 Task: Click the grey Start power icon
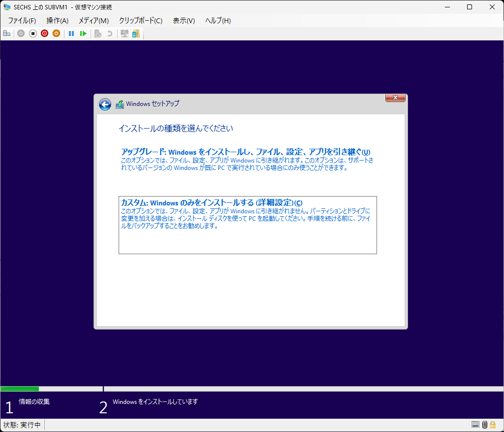pyautogui.click(x=21, y=33)
